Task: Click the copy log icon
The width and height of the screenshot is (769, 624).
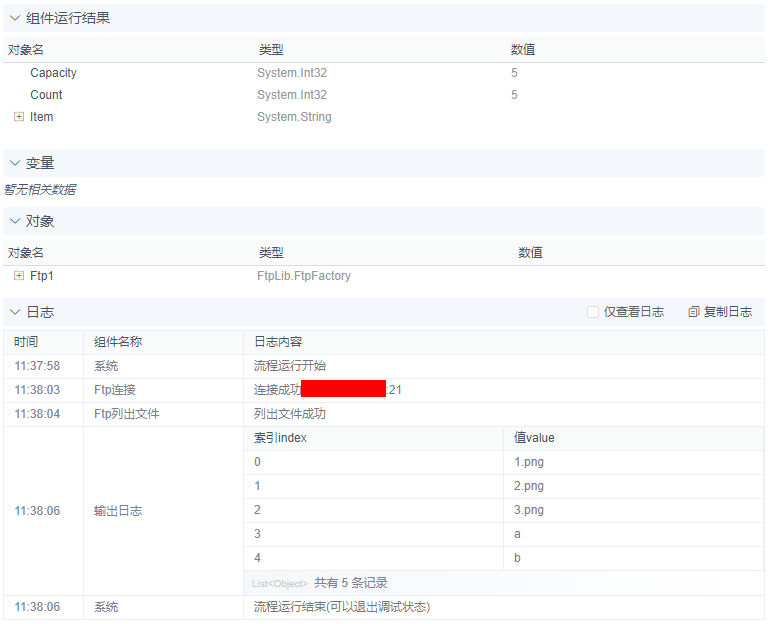Action: click(693, 312)
